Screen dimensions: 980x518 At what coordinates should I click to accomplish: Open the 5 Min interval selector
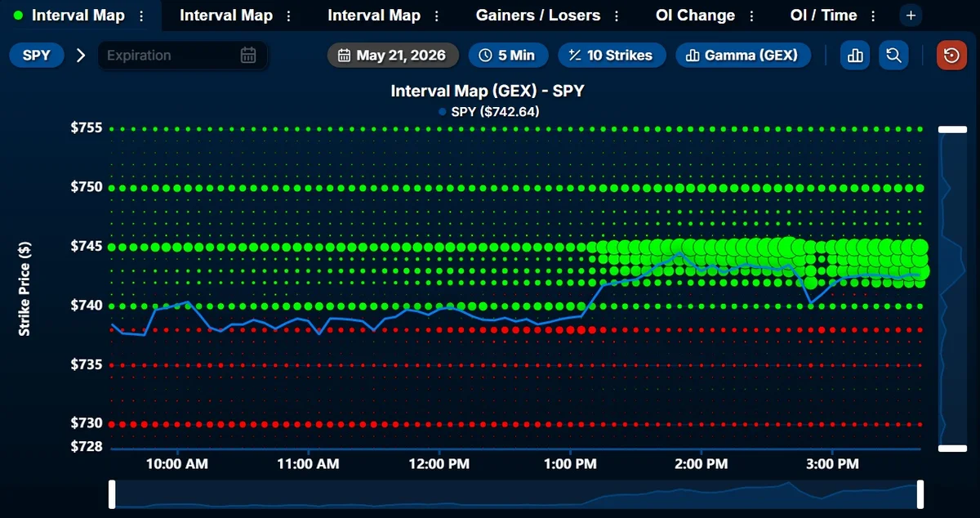(x=507, y=56)
